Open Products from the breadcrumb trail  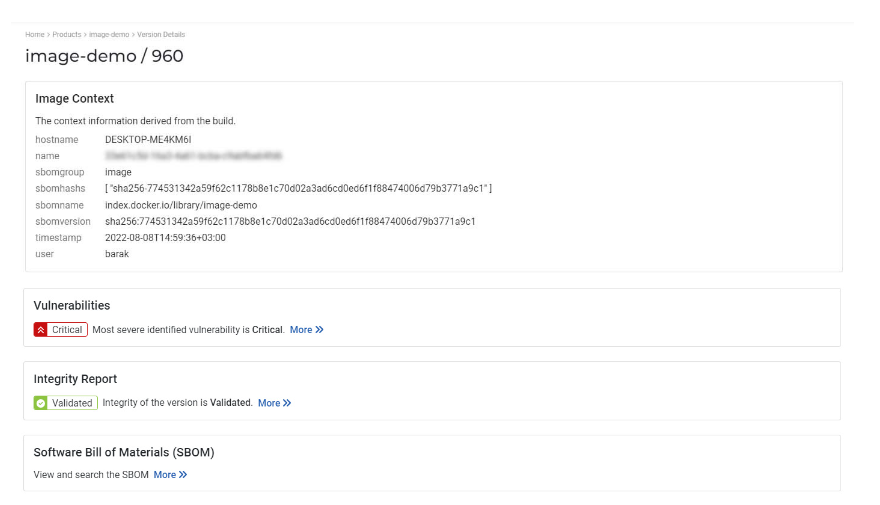(x=67, y=35)
